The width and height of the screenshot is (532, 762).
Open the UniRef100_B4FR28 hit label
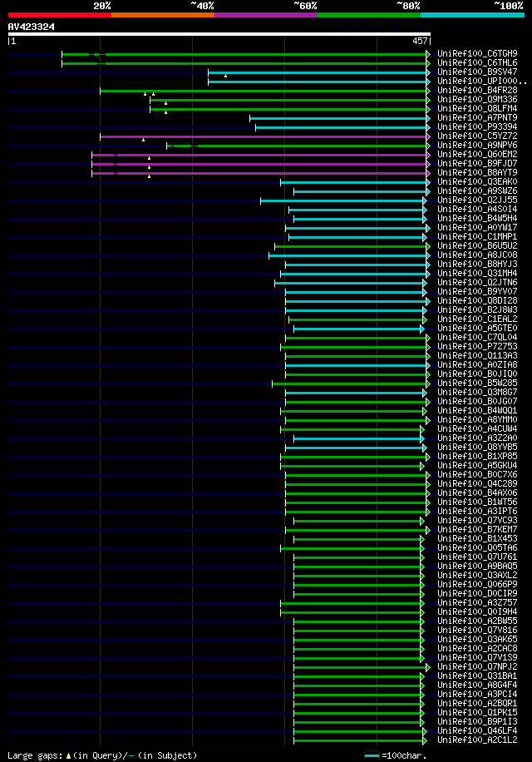tap(477, 91)
